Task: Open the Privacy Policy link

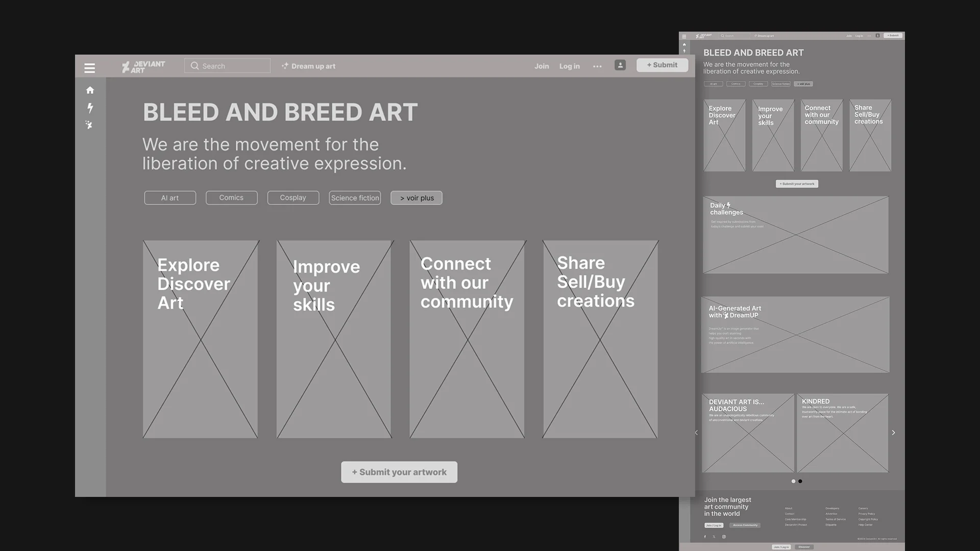Action: pos(867,514)
